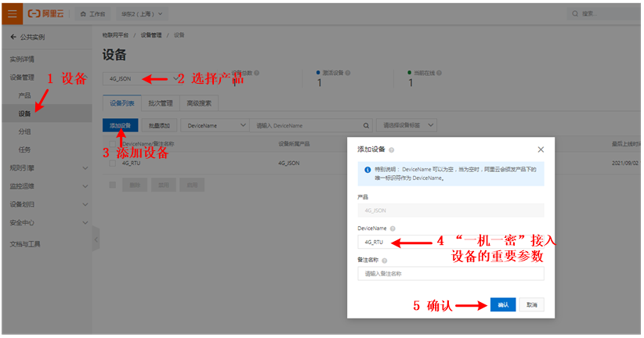
Task: Confirm with the blue 确认 button
Action: 503,305
